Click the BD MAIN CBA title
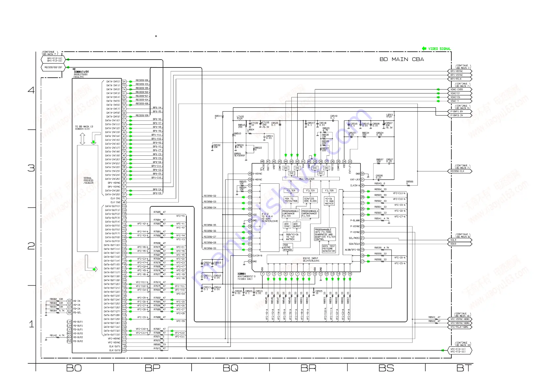This screenshot has height=392, width=560. pos(402,59)
